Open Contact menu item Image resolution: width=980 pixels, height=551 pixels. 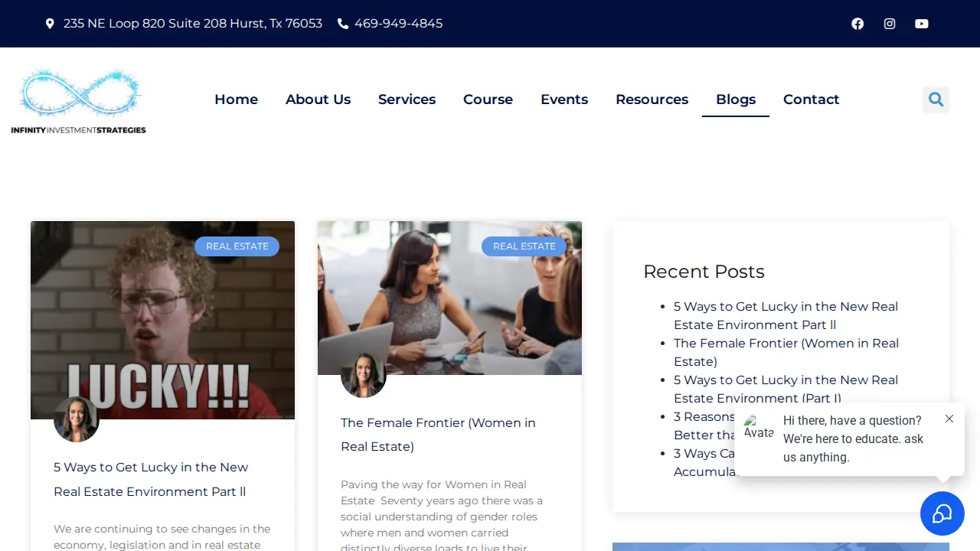coord(811,99)
